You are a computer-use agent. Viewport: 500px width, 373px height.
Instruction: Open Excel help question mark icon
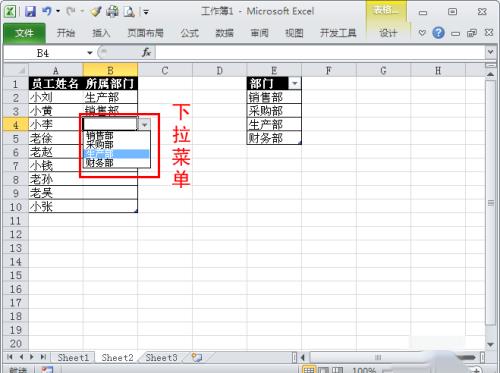tap(438, 33)
